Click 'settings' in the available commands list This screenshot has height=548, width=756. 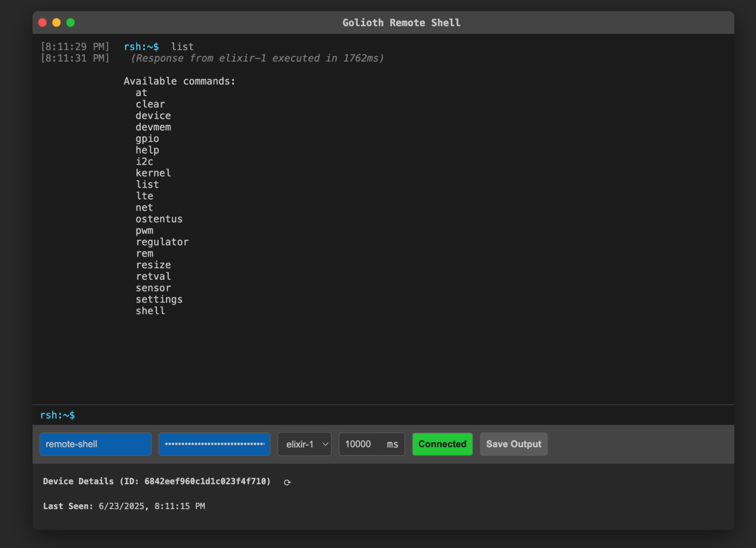tap(159, 299)
